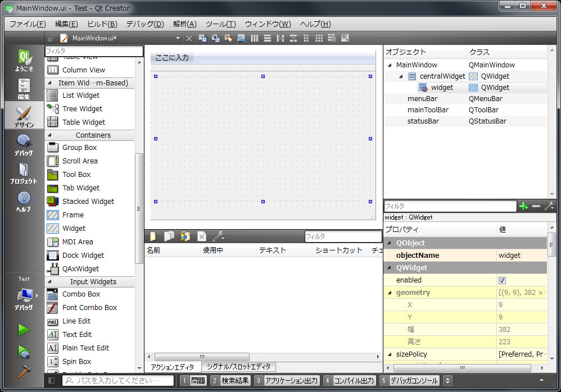Open the Action Editor wrench dropdown
The width and height of the screenshot is (561, 392).
tap(218, 236)
